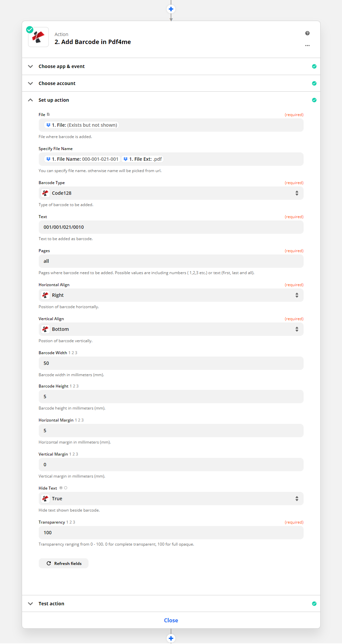This screenshot has width=342, height=644.
Task: Click the plus icon above the action
Action: 171,9
